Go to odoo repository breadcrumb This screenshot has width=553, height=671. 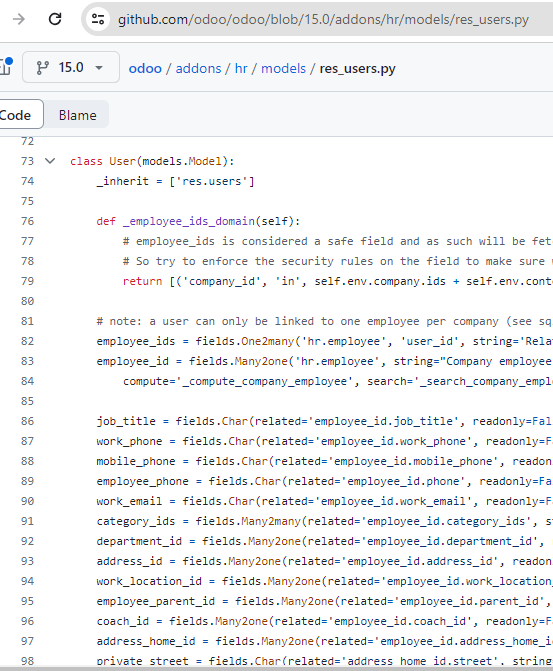(145, 68)
